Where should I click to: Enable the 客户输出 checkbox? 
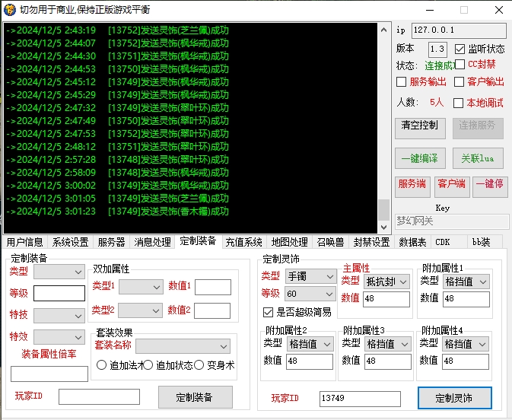pyautogui.click(x=459, y=81)
